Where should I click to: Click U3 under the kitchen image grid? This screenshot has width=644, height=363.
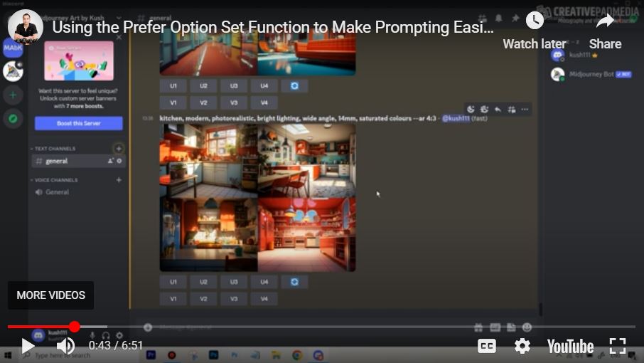(234, 282)
